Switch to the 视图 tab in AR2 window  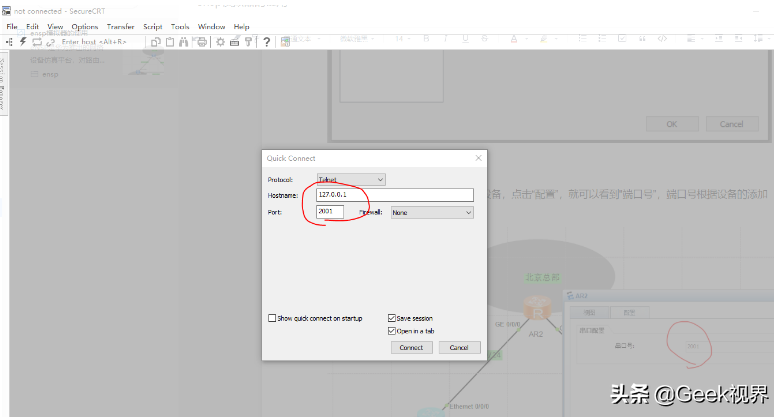pyautogui.click(x=589, y=312)
